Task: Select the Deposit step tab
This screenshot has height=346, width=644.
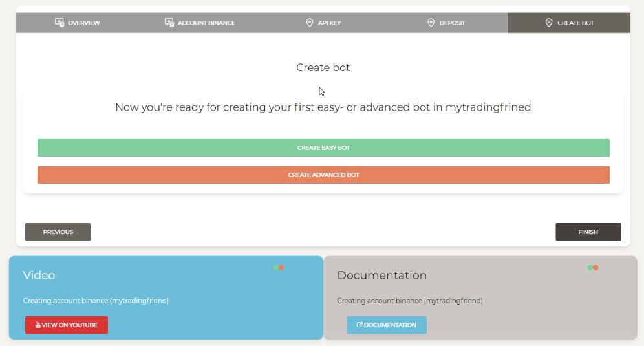Action: 446,23
